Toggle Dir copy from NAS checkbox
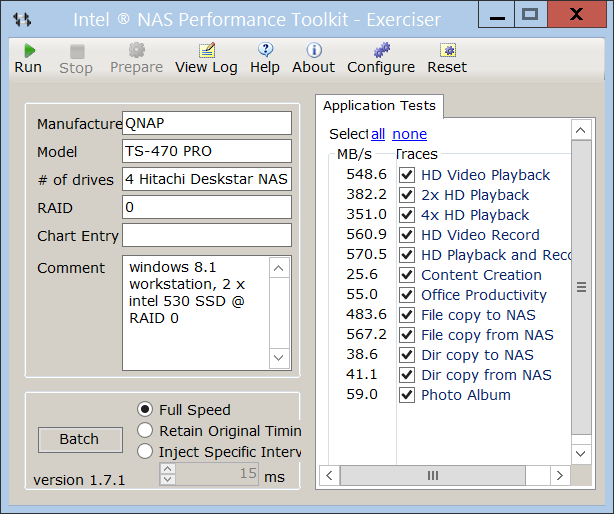The height and width of the screenshot is (514, 614). [x=407, y=375]
